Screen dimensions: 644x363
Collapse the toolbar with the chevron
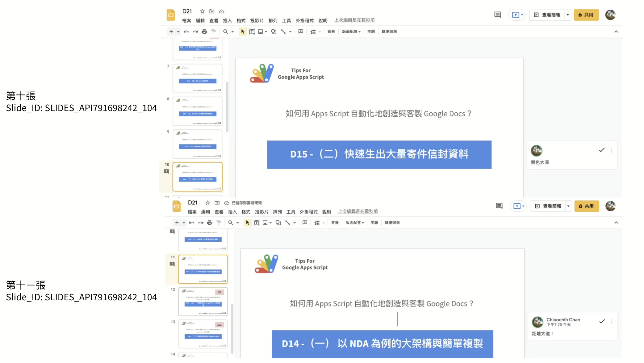click(x=616, y=31)
